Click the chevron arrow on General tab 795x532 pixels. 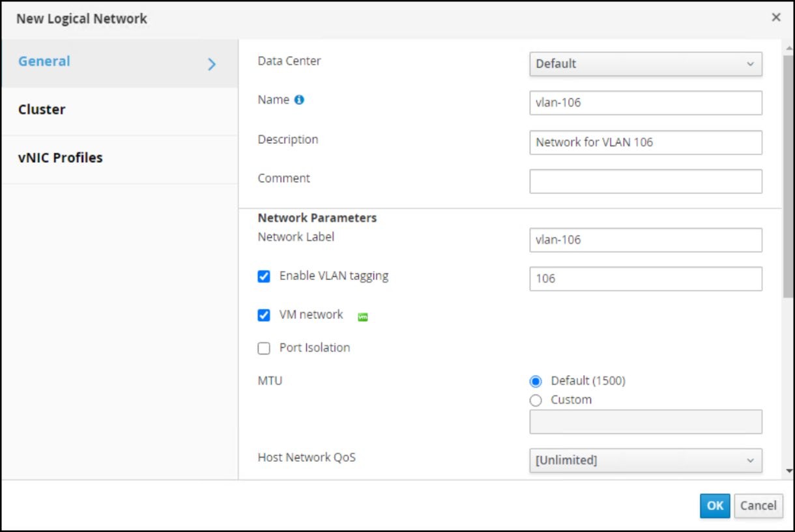211,64
